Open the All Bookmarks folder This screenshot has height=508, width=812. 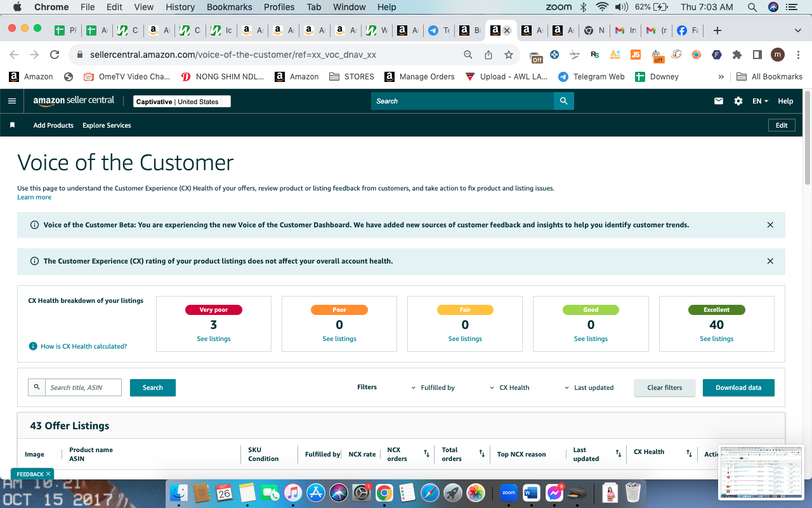point(769,76)
